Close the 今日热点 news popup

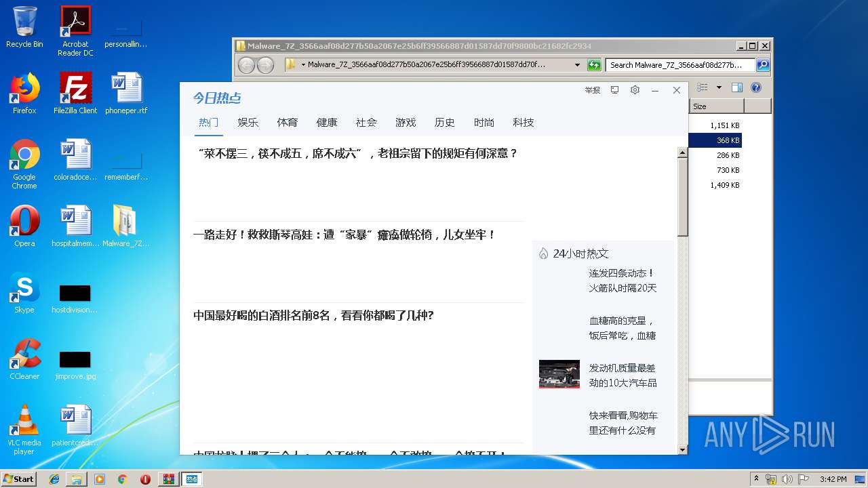[676, 90]
